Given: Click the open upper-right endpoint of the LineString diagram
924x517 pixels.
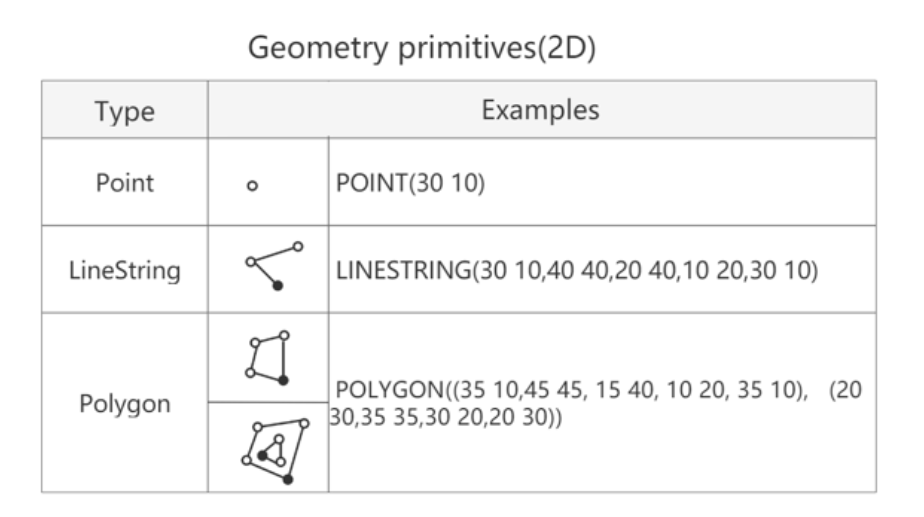Looking at the screenshot, I should coord(297,246).
